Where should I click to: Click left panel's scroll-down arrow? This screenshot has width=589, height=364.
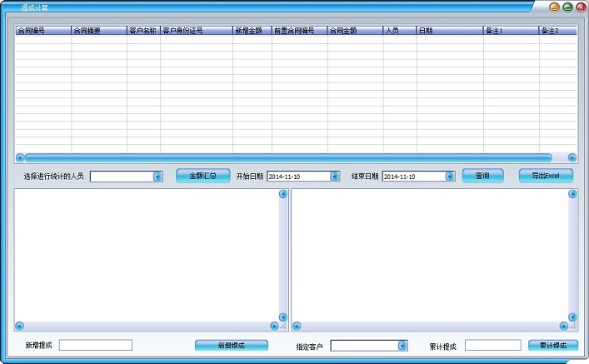[282, 317]
